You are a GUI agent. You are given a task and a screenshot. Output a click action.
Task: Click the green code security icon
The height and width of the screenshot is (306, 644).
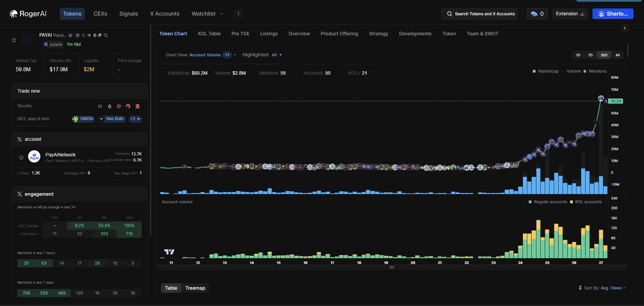100,106
